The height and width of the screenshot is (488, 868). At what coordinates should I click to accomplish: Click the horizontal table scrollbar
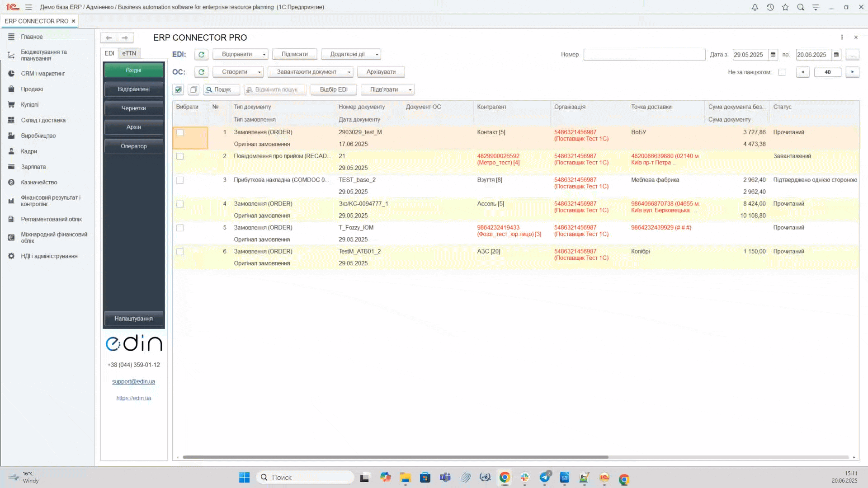(396, 457)
